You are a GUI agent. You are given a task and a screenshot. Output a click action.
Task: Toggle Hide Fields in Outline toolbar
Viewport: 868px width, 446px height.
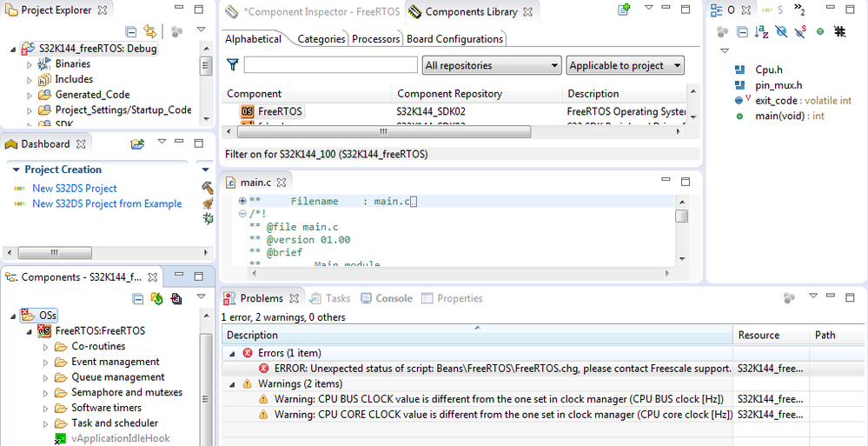781,31
